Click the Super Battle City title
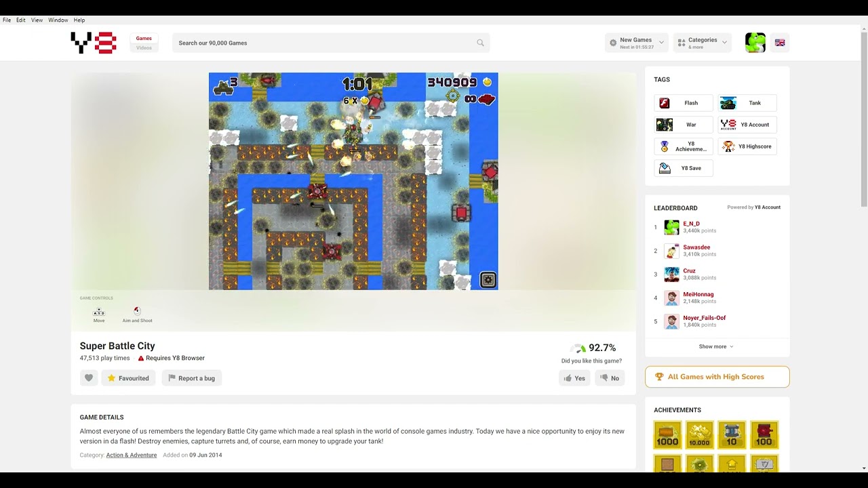Screen dimensions: 868x488 tap(117, 346)
